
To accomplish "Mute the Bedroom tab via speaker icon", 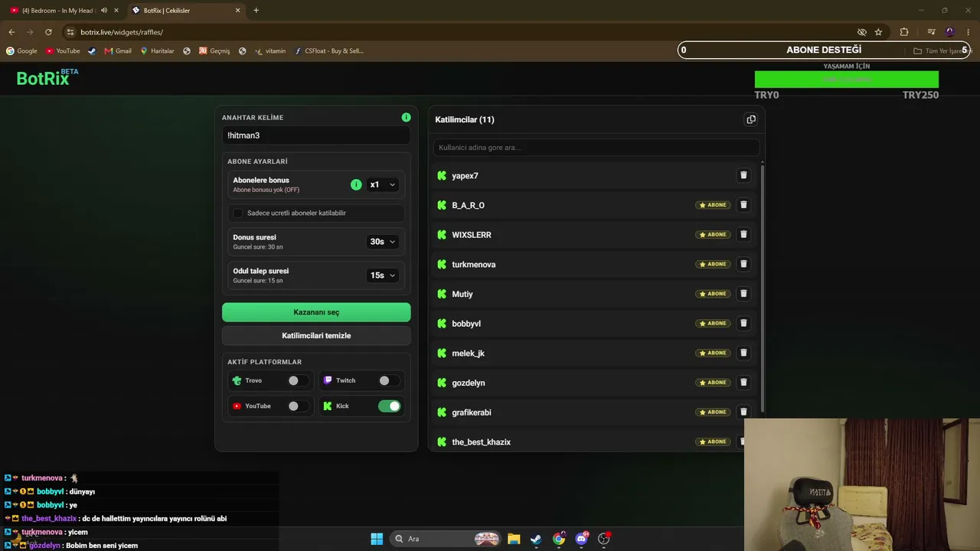I will click(x=104, y=11).
